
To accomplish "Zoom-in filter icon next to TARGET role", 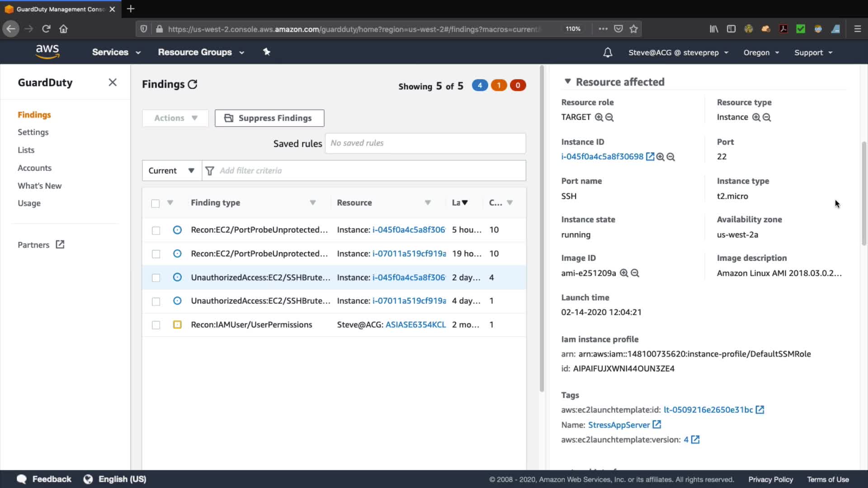I will 599,117.
